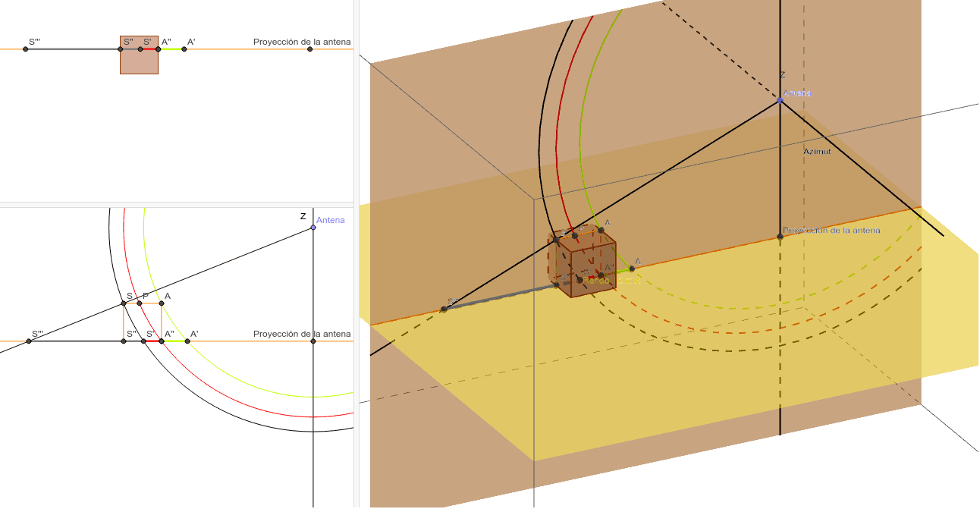The width and height of the screenshot is (980, 509).
Task: Click the 'Proyección de la antena' label in the 3D view
Action: coord(832,230)
